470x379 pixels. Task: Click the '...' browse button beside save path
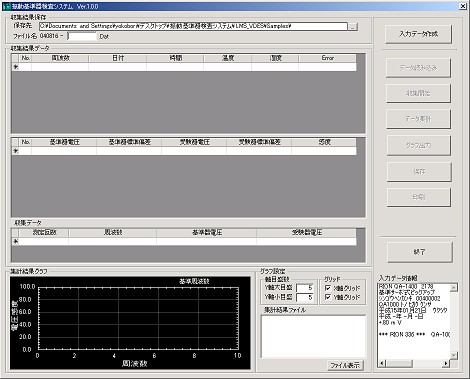pos(353,26)
